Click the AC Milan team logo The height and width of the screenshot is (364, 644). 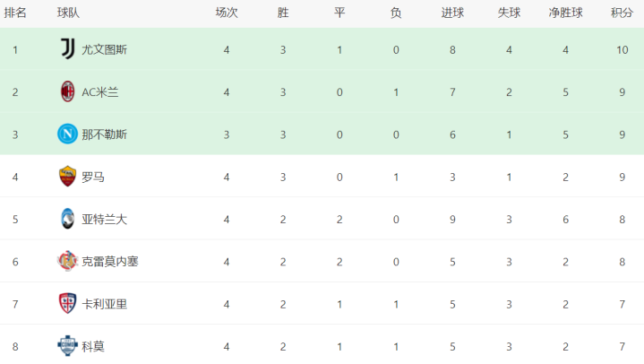(67, 91)
